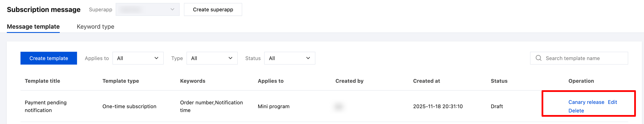Click the Create template button
The width and height of the screenshot is (644, 124).
point(49,58)
